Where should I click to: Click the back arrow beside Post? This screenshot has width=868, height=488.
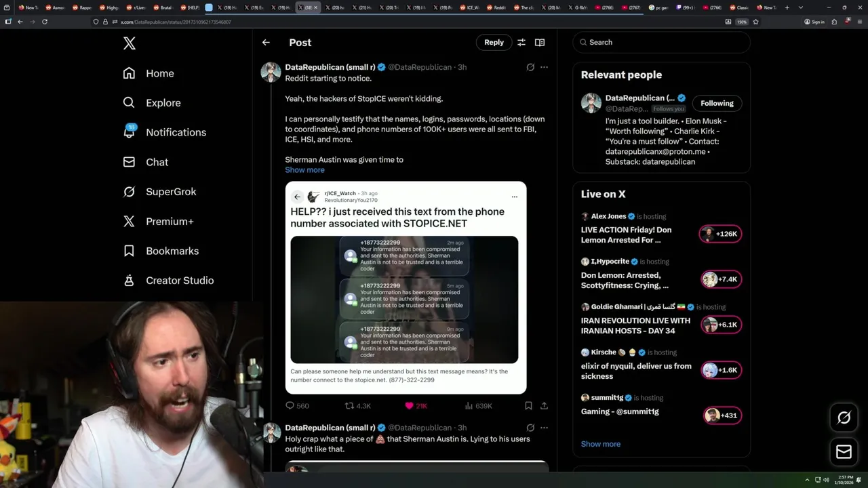(266, 42)
